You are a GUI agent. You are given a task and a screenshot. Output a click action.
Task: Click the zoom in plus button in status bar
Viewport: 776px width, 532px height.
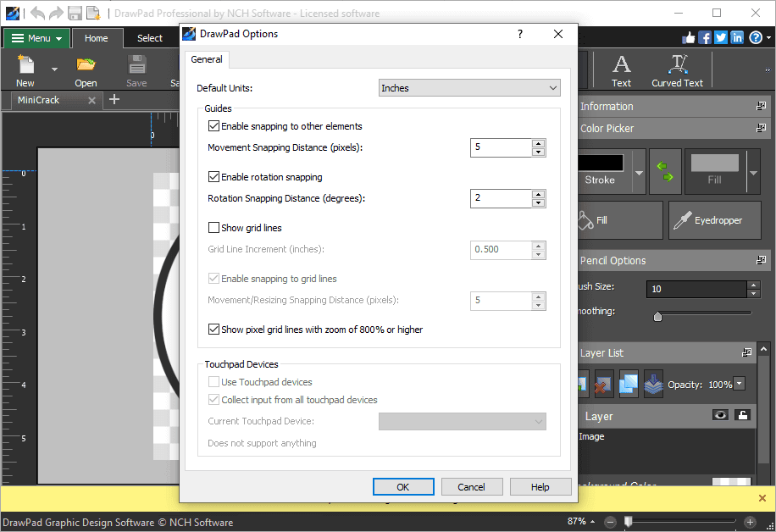pyautogui.click(x=751, y=522)
